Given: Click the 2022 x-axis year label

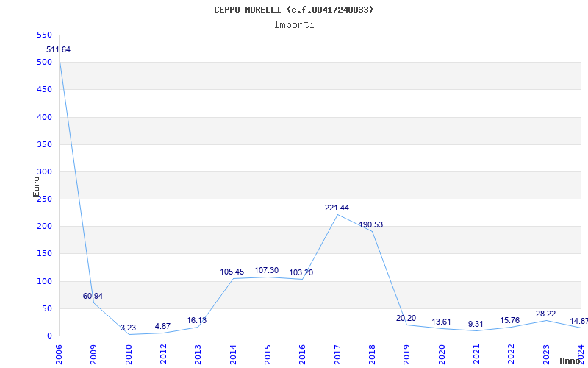Looking at the screenshot, I should pyautogui.click(x=512, y=355).
